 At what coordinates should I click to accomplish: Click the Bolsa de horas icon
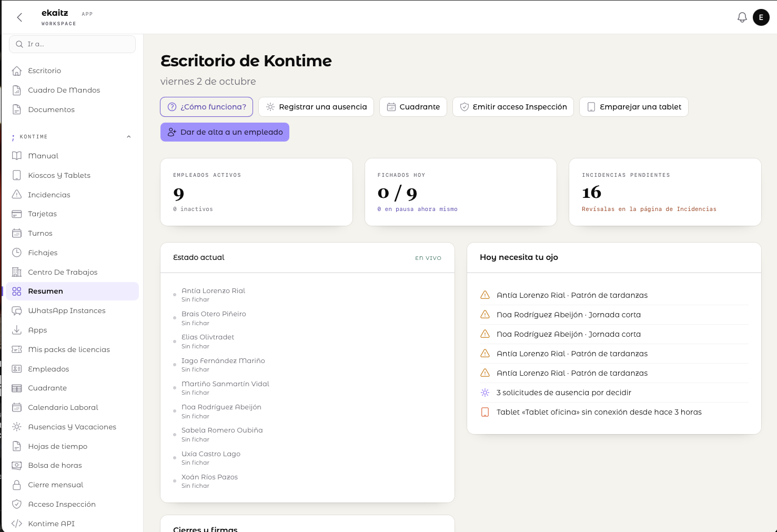point(17,465)
